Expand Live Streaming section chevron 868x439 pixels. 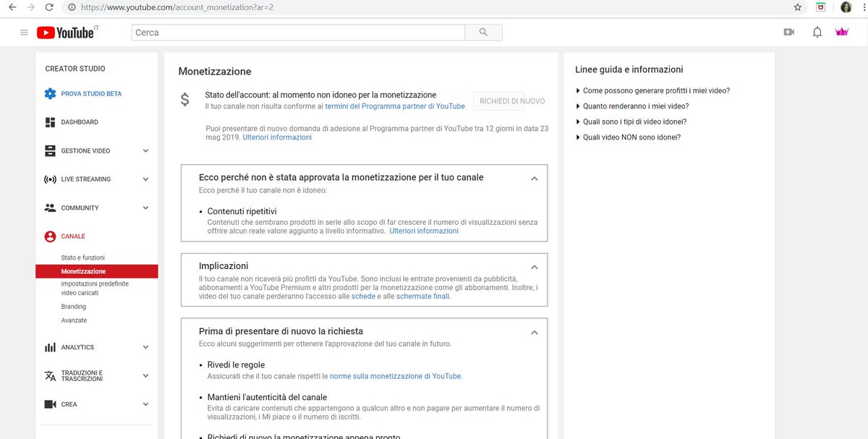145,179
